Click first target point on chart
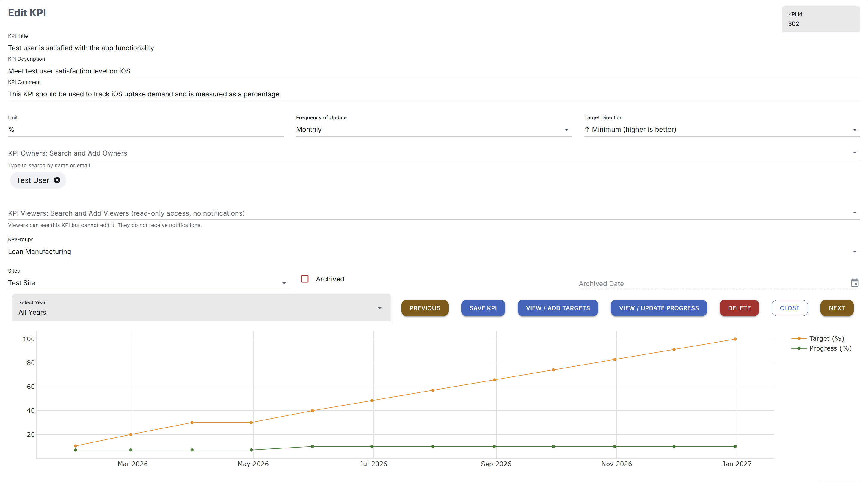868x482 pixels. [x=76, y=446]
